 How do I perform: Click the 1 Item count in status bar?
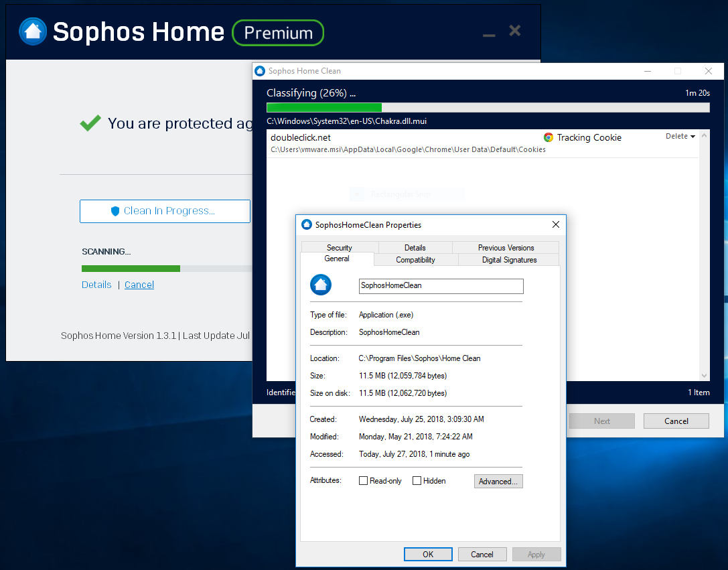tap(699, 393)
